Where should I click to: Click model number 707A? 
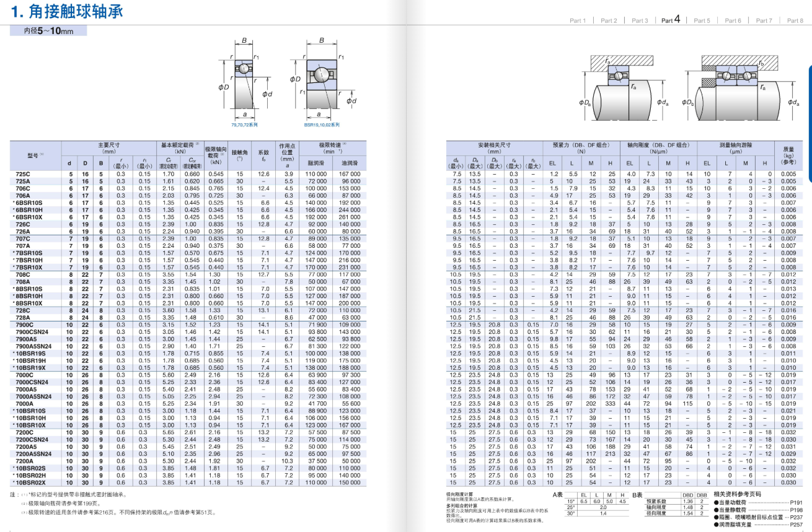23,246
